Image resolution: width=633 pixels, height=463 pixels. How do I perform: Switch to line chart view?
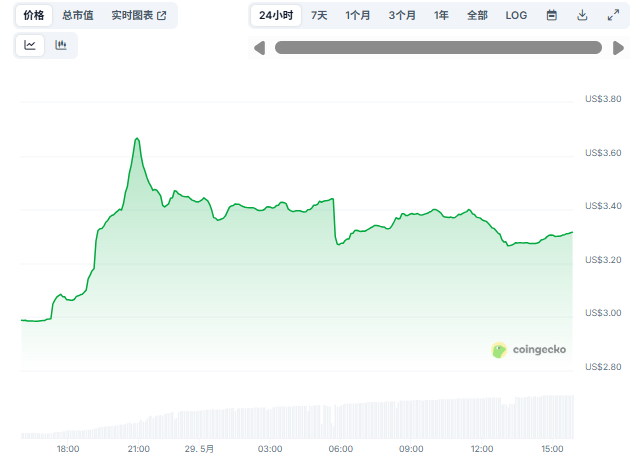tap(30, 45)
